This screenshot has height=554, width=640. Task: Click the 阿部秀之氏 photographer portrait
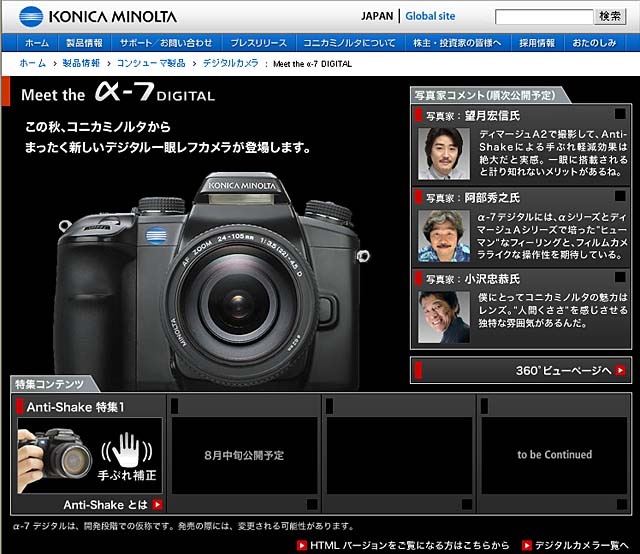444,236
